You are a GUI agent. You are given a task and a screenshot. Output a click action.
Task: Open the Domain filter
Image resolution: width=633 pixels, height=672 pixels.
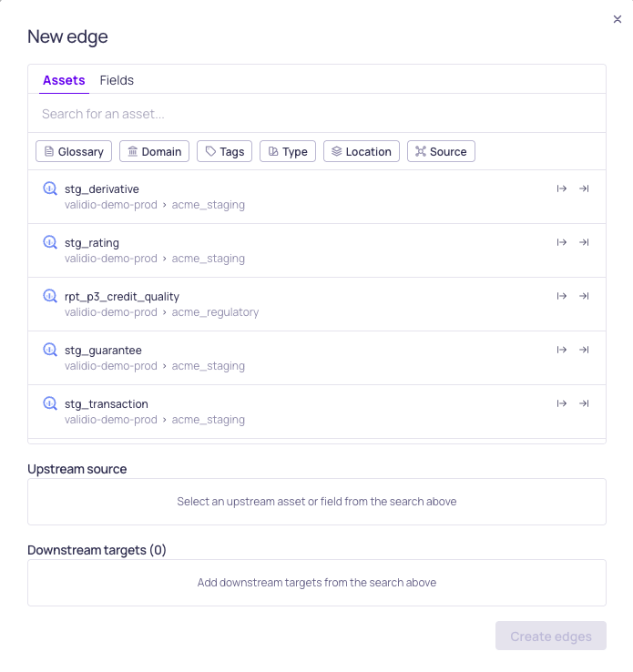[x=154, y=151]
